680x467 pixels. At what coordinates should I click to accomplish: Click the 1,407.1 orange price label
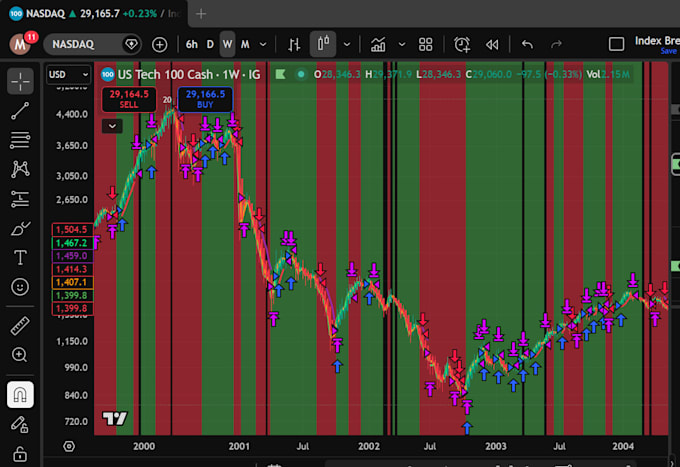72,282
